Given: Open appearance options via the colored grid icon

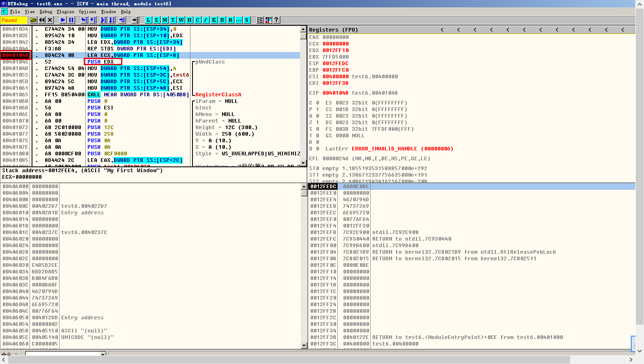Looking at the screenshot, I should [x=268, y=20].
